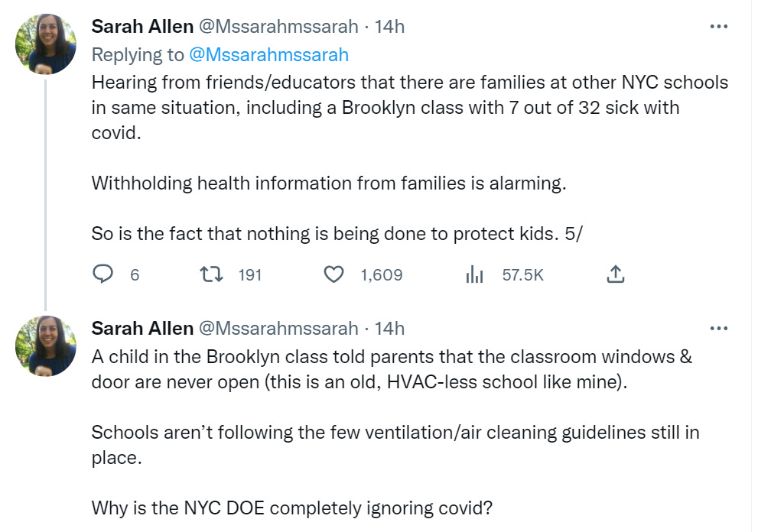The image size is (758, 532).
Task: Click Sarah Allen avatar on first tweet
Action: (x=46, y=44)
